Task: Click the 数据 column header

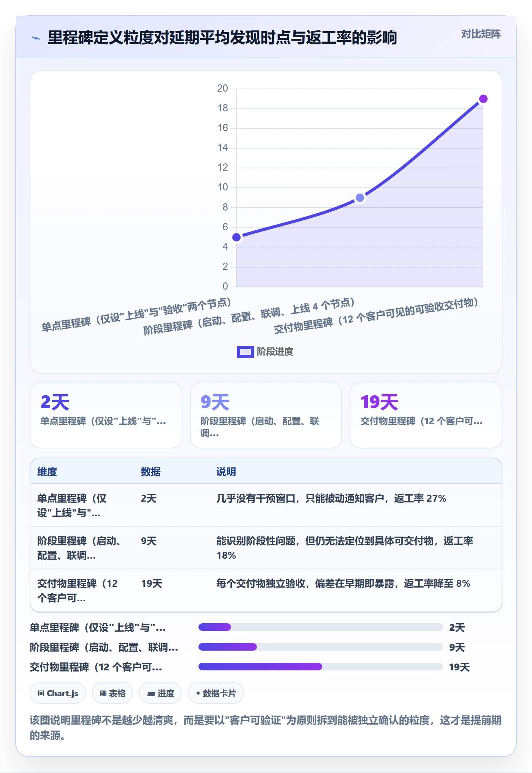Action: coord(150,472)
